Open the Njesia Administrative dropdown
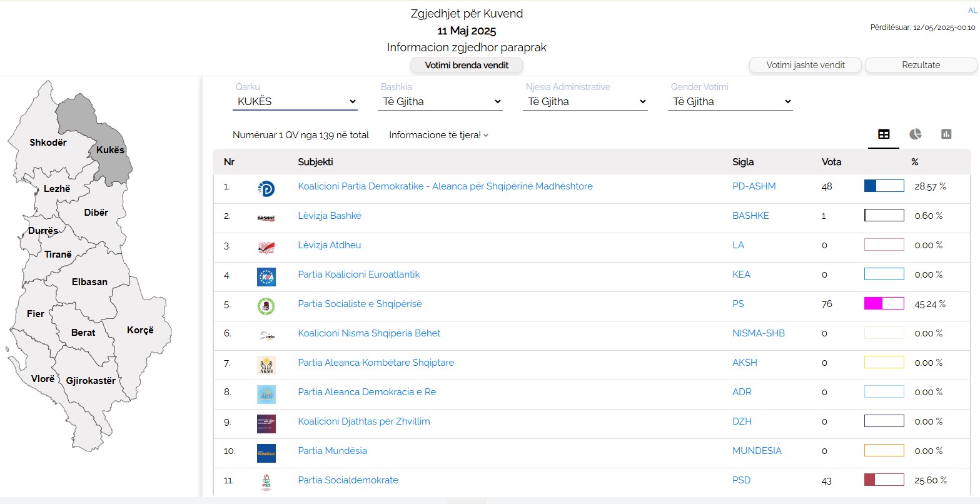The height and width of the screenshot is (504, 980). click(x=585, y=101)
